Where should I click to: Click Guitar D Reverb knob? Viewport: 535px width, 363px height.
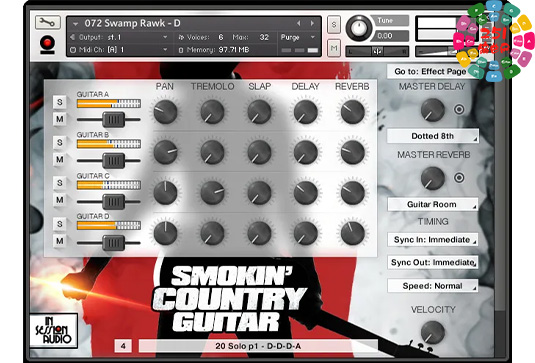pyautogui.click(x=353, y=233)
